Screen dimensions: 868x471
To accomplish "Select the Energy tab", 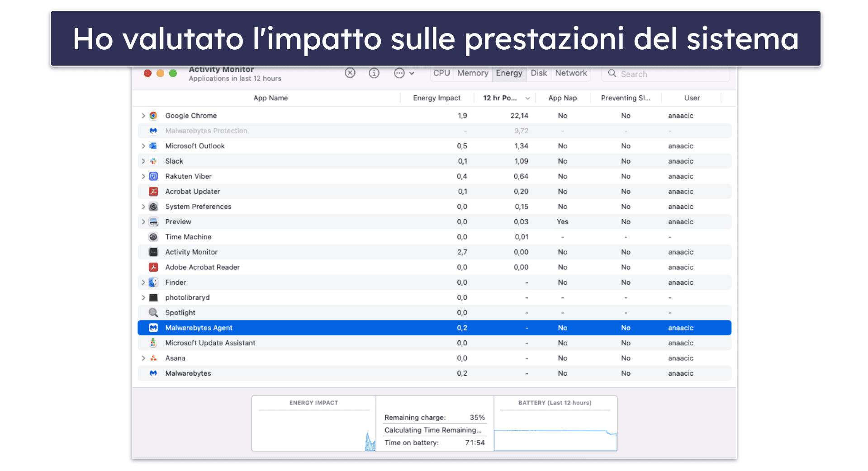I will point(509,73).
